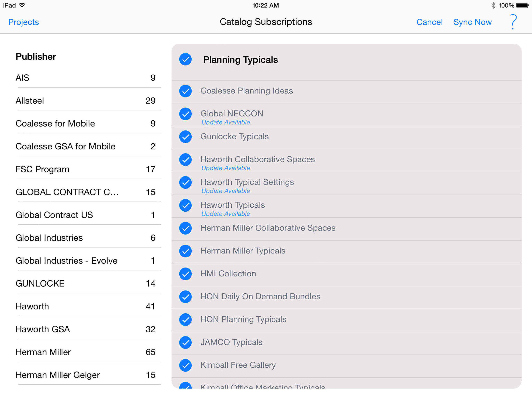Tap Update Available under Haworth Typicals
This screenshot has width=532, height=399.
coord(226,214)
